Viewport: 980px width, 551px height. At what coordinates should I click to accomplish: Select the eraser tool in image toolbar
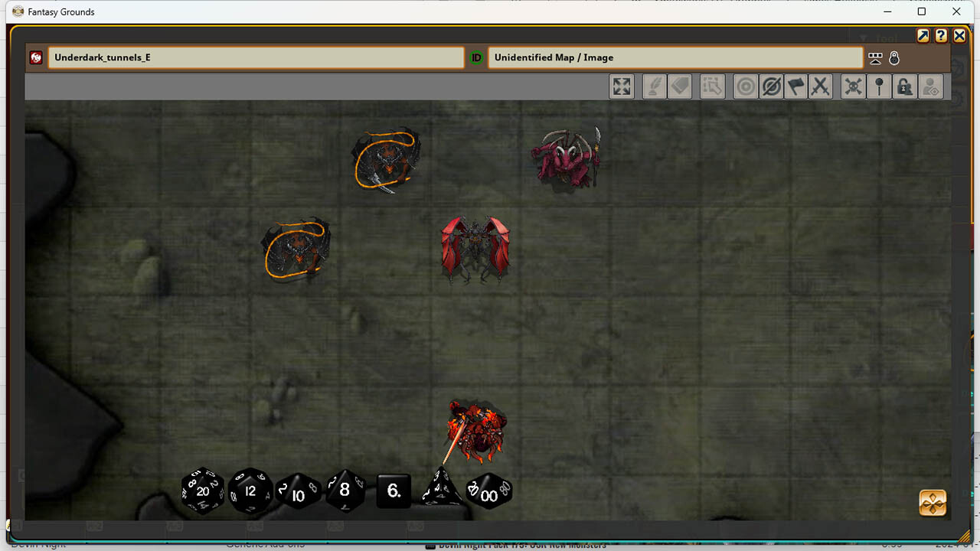click(x=679, y=86)
